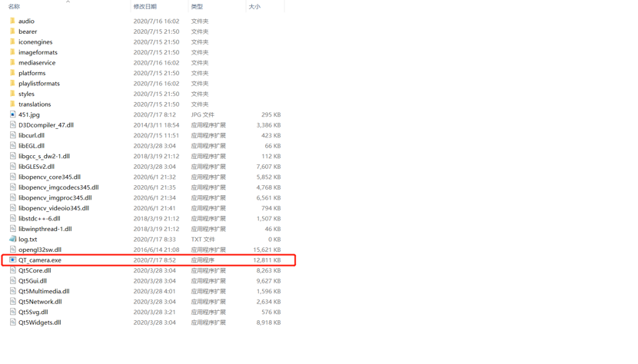Select the translations folder icon
Image resolution: width=638 pixels, height=364 pixels.
pyautogui.click(x=12, y=104)
